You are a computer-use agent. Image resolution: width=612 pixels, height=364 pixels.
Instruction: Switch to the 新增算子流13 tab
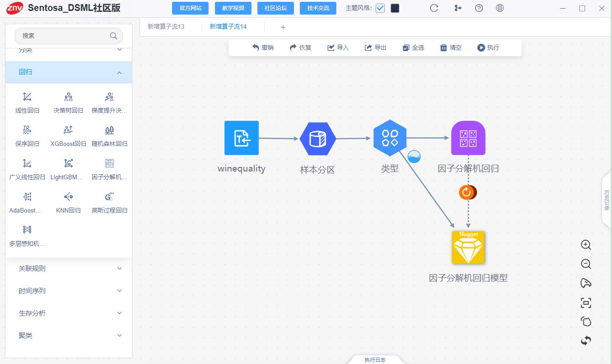point(166,27)
